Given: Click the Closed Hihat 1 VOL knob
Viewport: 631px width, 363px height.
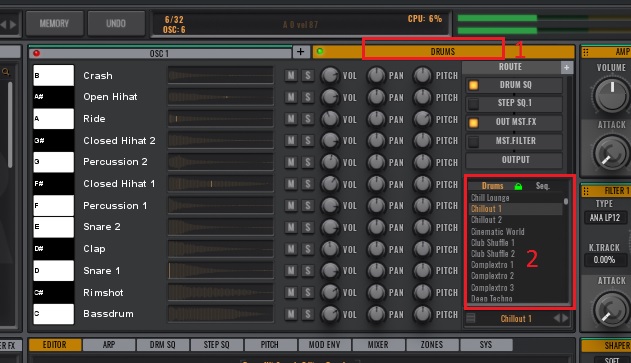Looking at the screenshot, I should tap(330, 184).
